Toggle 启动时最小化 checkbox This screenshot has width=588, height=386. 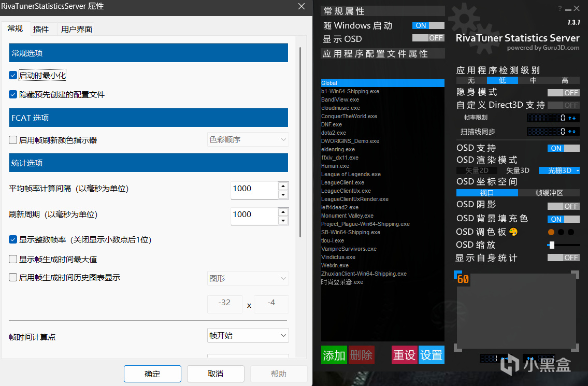click(13, 76)
